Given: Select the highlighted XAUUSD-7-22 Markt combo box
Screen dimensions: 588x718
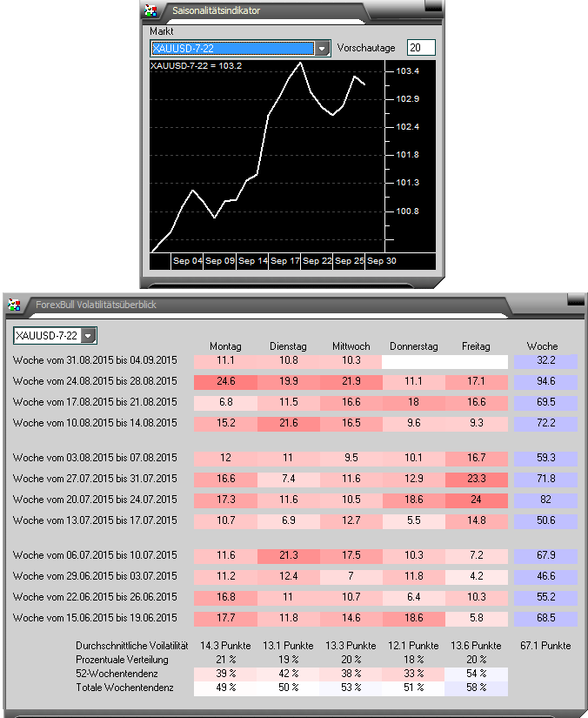Looking at the screenshot, I should pyautogui.click(x=231, y=49).
